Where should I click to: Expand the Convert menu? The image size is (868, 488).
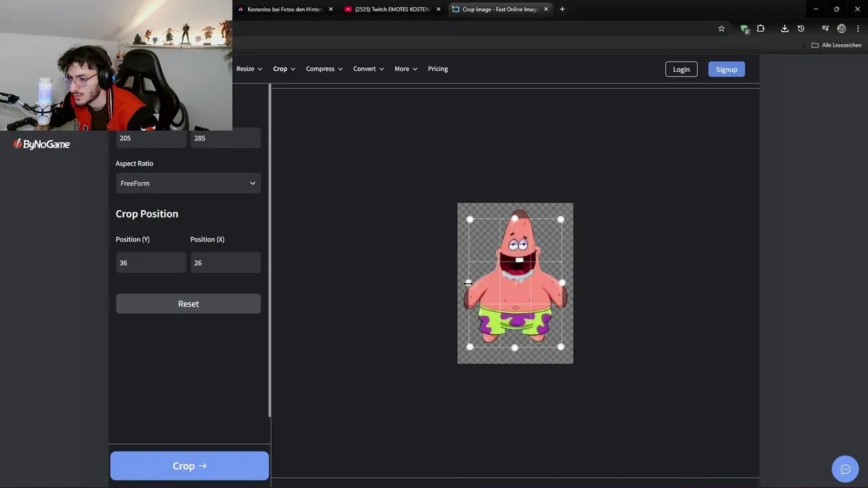click(x=368, y=69)
